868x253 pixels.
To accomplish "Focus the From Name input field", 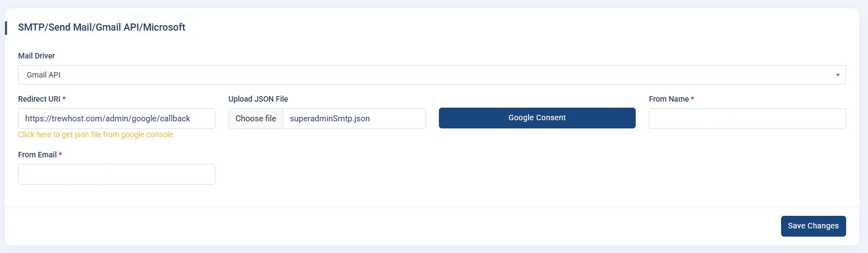I will tap(747, 119).
